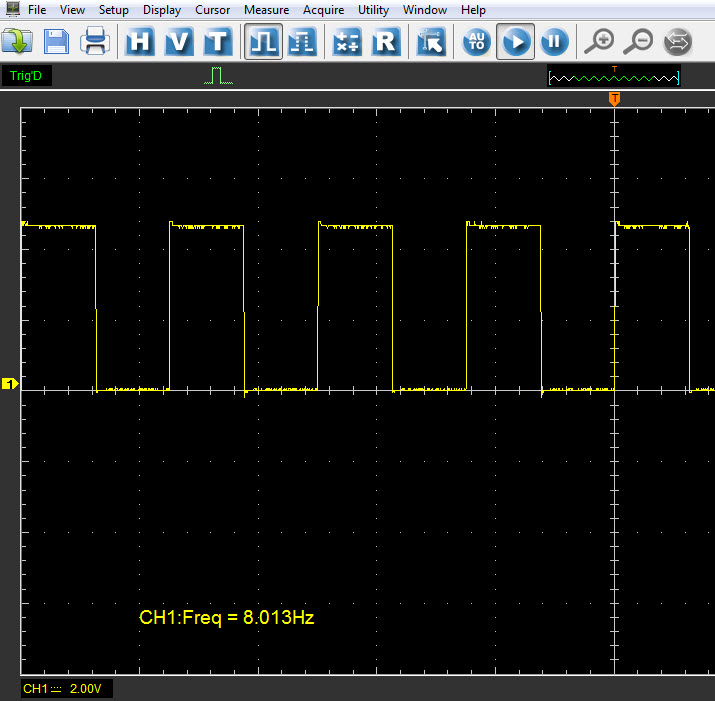Click the gray swap arrows icon
Screen dimensions: 715x701
tap(678, 42)
